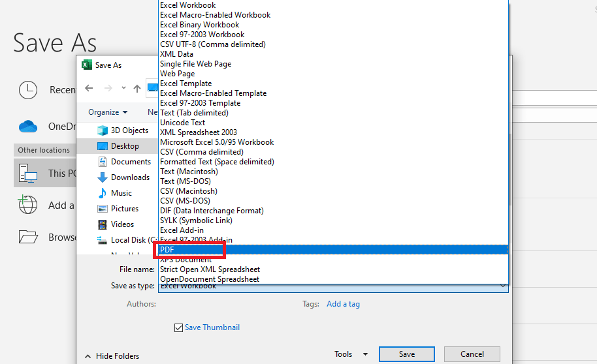Choose CSV UTF-8 (Comma delimited) type
The height and width of the screenshot is (364, 597).
tap(333, 44)
